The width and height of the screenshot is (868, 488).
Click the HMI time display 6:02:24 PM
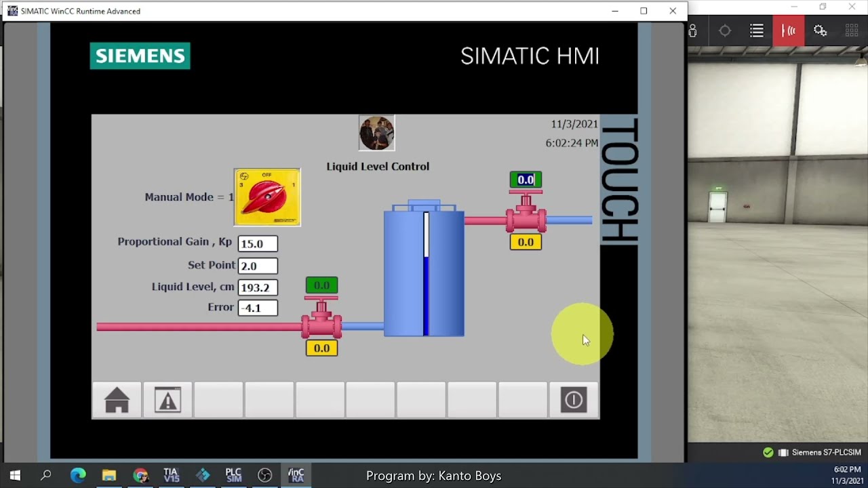coord(572,143)
